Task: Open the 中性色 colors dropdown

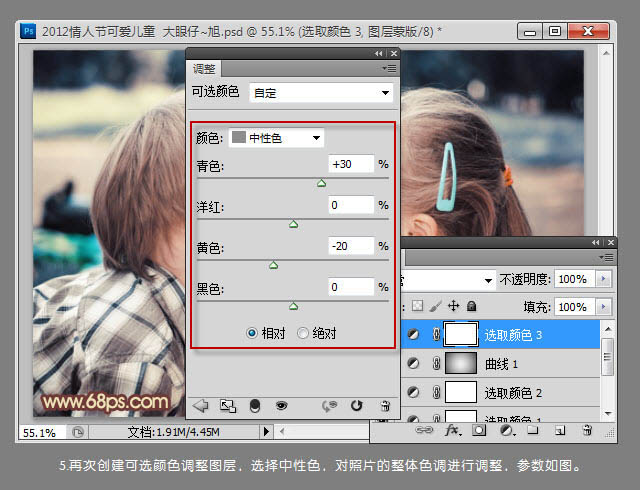Action: (276, 137)
